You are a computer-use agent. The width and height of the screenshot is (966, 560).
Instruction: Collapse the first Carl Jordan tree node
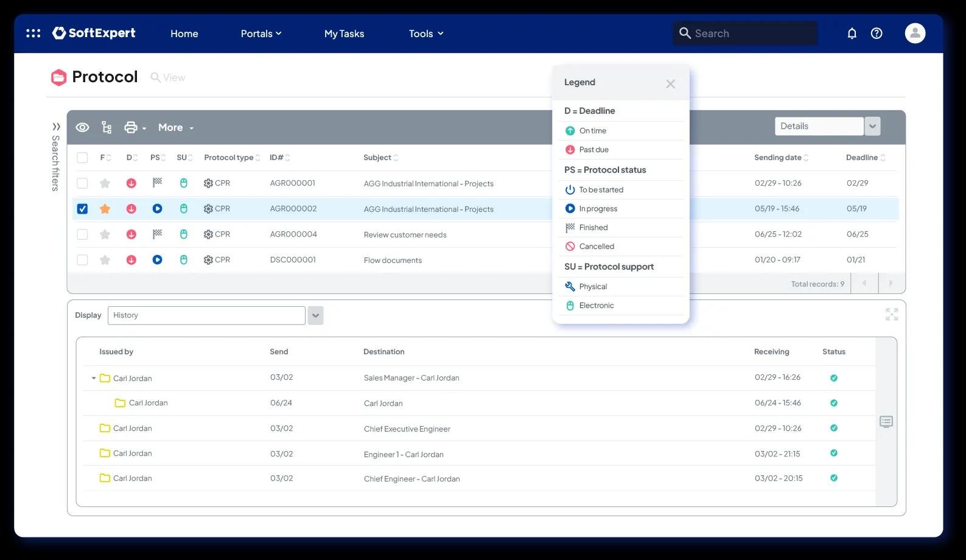[x=94, y=378]
